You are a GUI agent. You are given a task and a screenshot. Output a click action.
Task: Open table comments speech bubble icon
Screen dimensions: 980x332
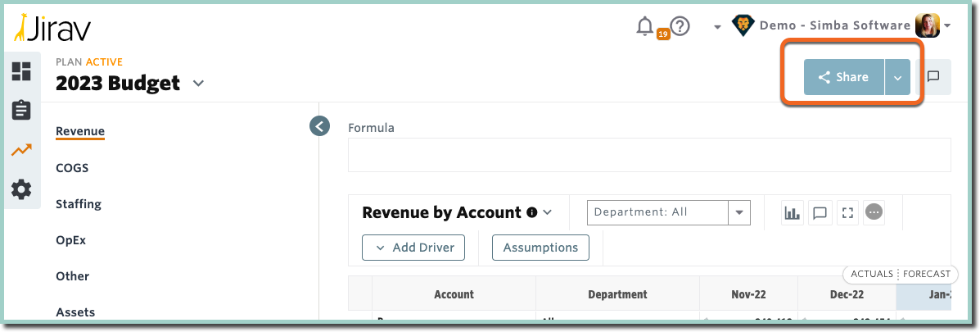tap(820, 212)
